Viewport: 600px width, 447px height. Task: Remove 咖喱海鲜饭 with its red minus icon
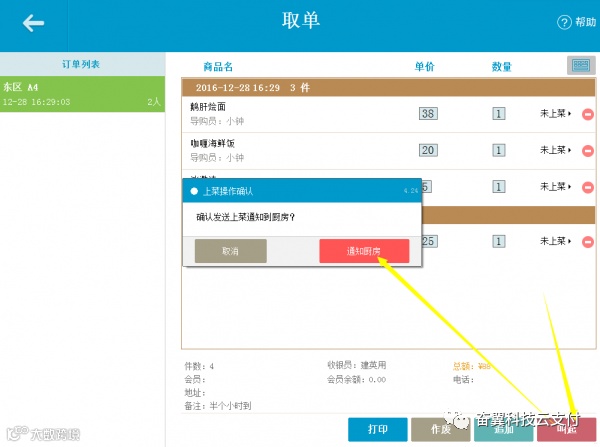[588, 151]
